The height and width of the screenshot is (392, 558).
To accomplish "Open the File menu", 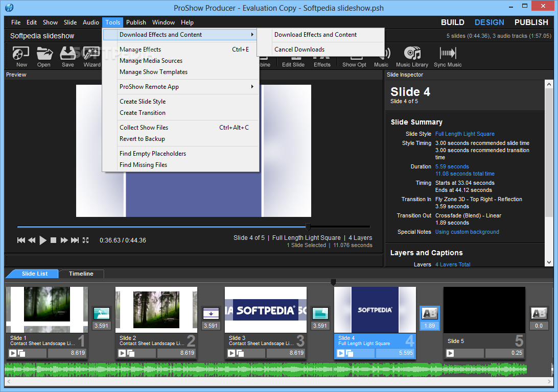I will pyautogui.click(x=16, y=22).
